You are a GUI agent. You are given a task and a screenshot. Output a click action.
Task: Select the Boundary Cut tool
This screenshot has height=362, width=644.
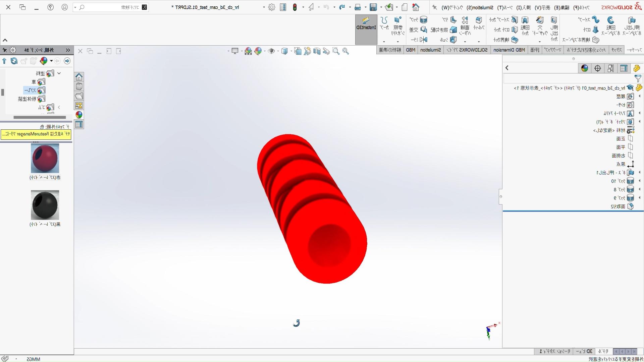coord(506,40)
